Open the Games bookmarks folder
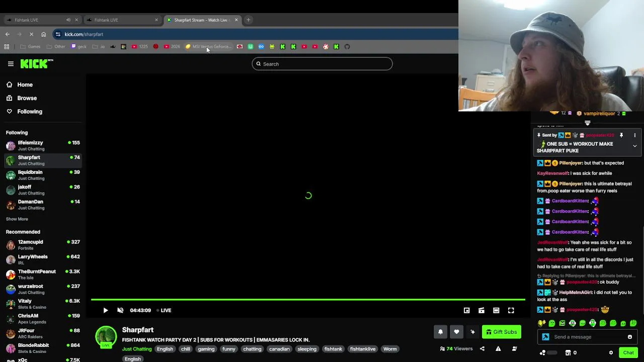Screen dimensions: 644x362 click(x=30, y=47)
